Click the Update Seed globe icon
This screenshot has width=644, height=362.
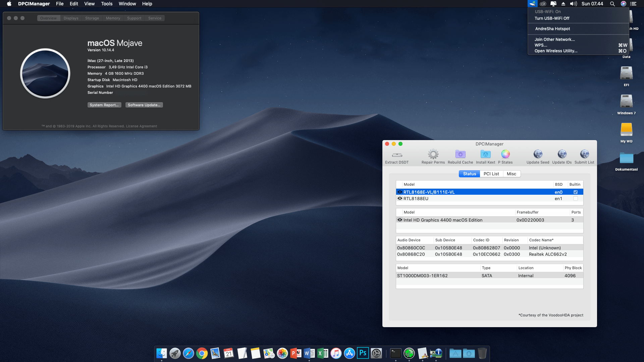[x=538, y=155]
